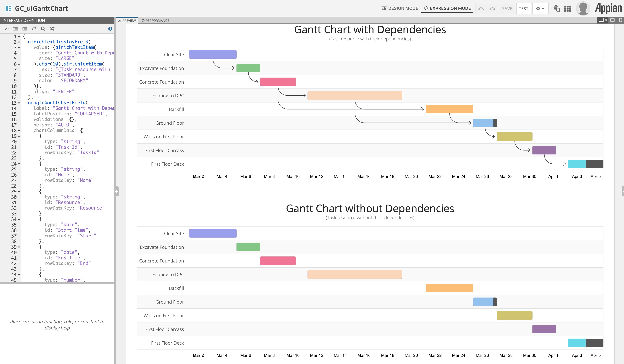Open the blue help question icon
Image resolution: width=624 pixels, height=364 pixels.
click(110, 29)
